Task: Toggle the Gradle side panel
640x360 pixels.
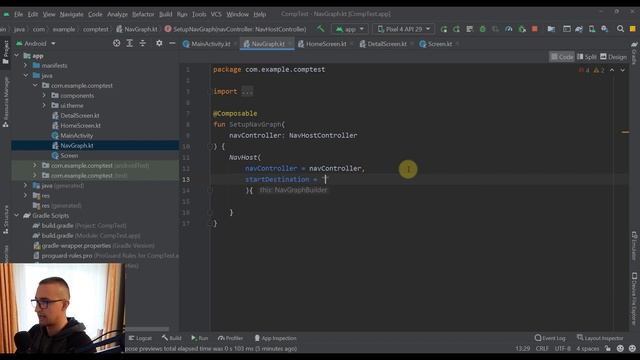Action: point(634,52)
